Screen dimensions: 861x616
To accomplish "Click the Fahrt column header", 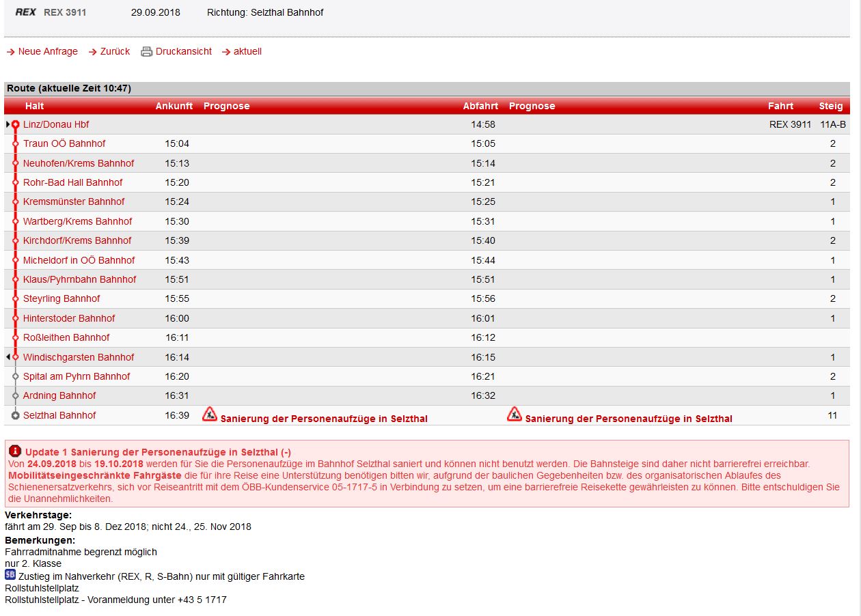I will coord(780,106).
